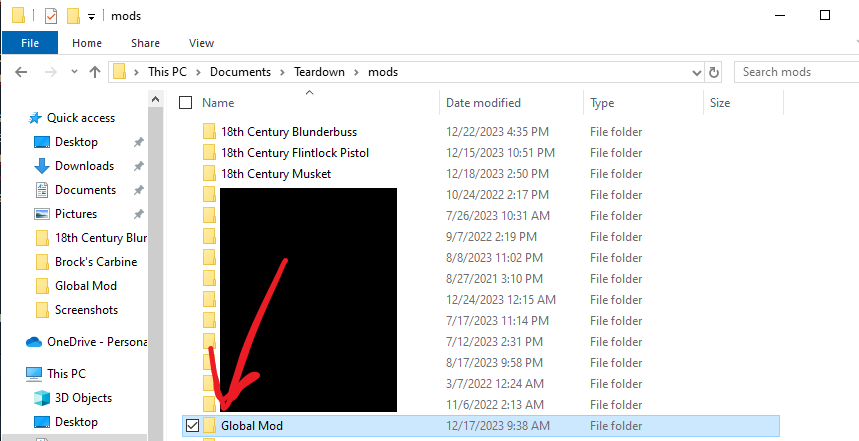
Task: Open the OneDrive - Personal cloud icon
Action: [x=34, y=342]
